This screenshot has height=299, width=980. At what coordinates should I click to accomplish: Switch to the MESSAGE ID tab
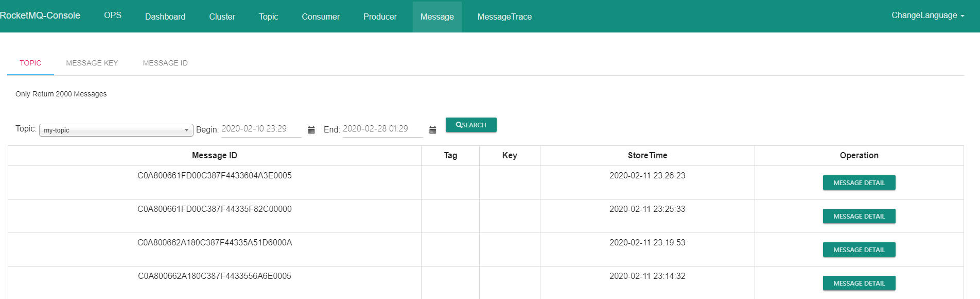point(165,63)
